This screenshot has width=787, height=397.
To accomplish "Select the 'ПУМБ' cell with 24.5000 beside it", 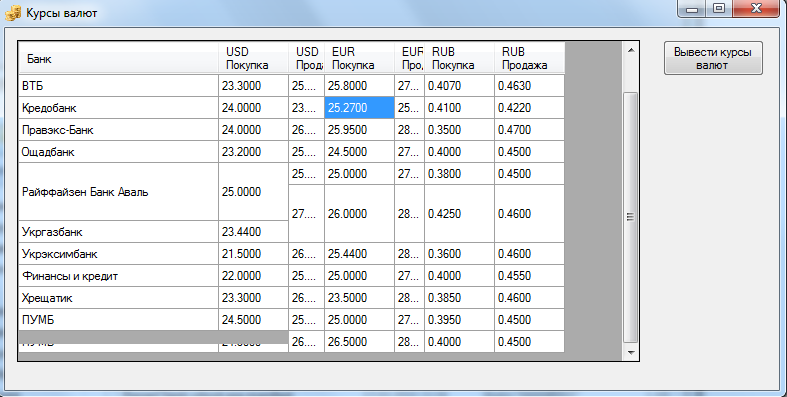I will click(x=118, y=320).
